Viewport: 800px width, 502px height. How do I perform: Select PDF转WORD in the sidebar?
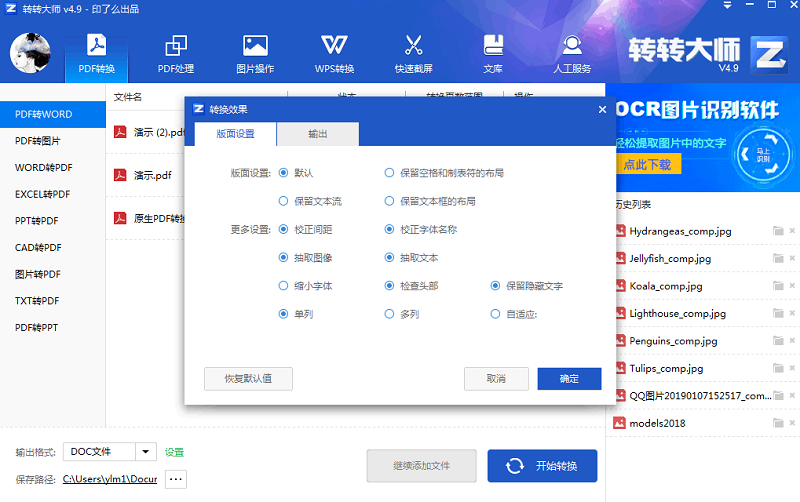coord(53,114)
